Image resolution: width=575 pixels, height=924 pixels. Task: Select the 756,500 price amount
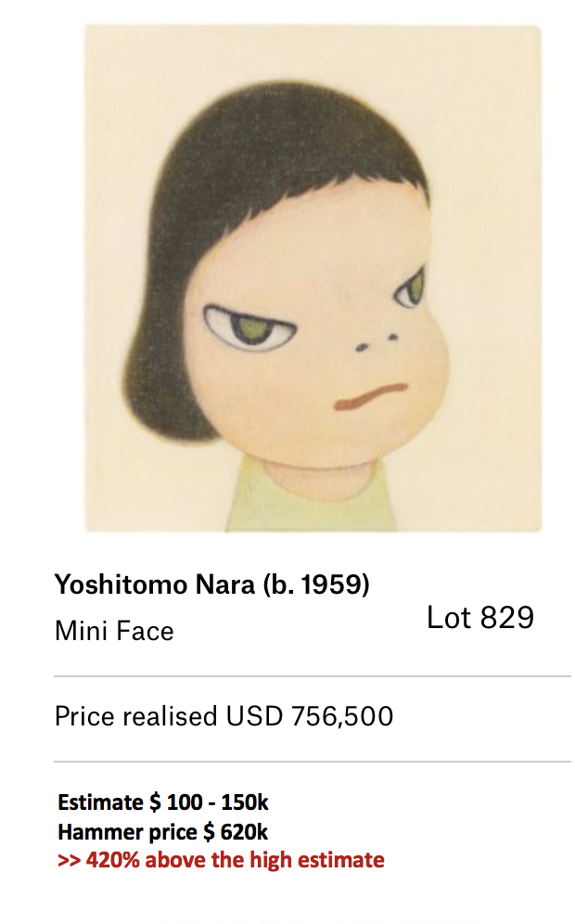342,716
